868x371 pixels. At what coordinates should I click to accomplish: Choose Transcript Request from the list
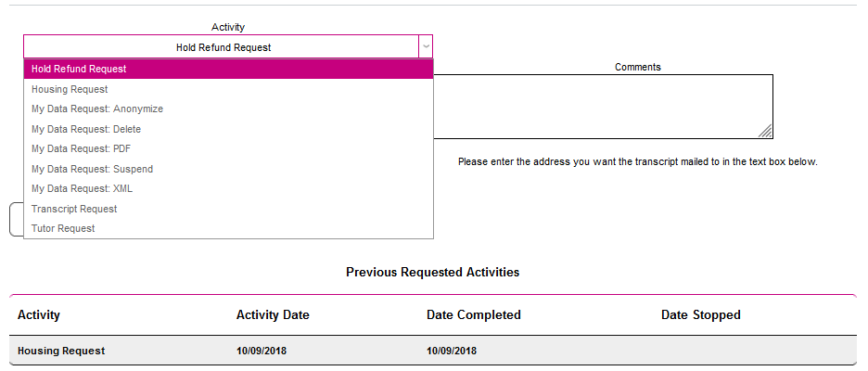click(x=74, y=209)
